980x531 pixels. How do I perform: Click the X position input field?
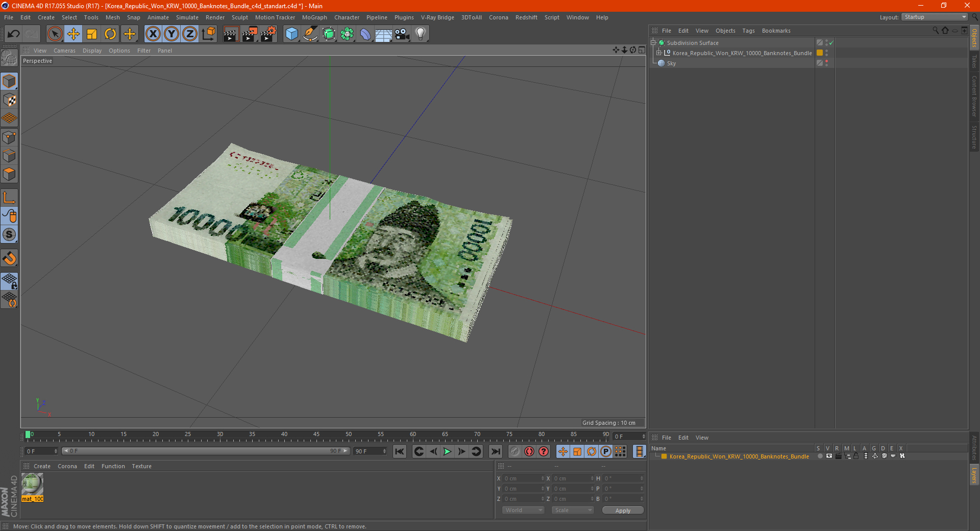pos(524,478)
